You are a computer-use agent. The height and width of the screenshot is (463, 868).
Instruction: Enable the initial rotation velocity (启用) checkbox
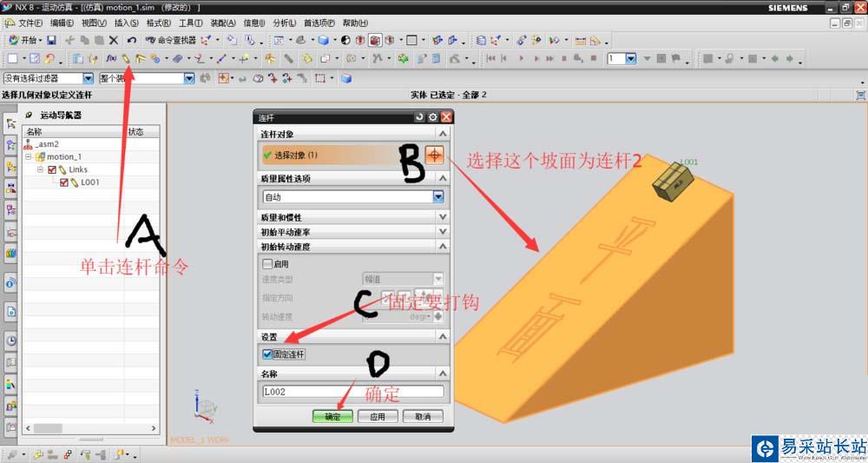tap(267, 264)
